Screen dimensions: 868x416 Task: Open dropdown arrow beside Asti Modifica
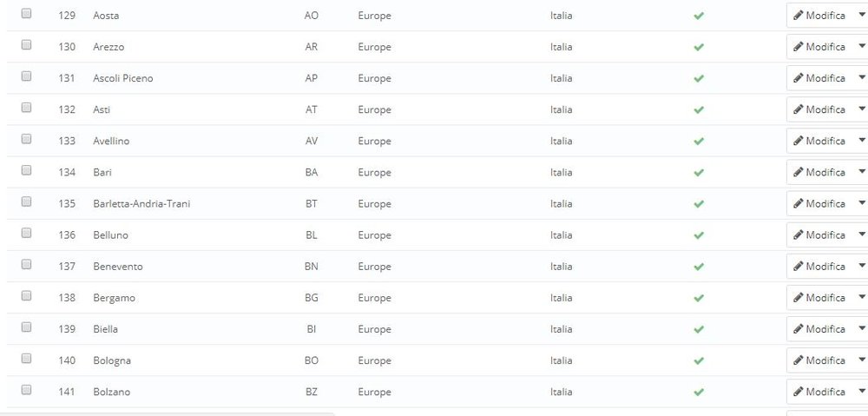[x=861, y=109]
